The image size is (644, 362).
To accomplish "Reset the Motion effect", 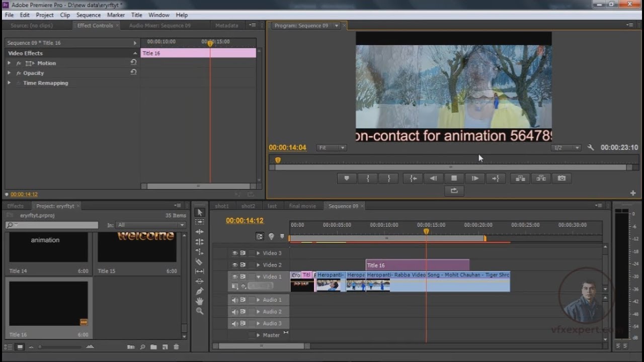I will click(133, 62).
